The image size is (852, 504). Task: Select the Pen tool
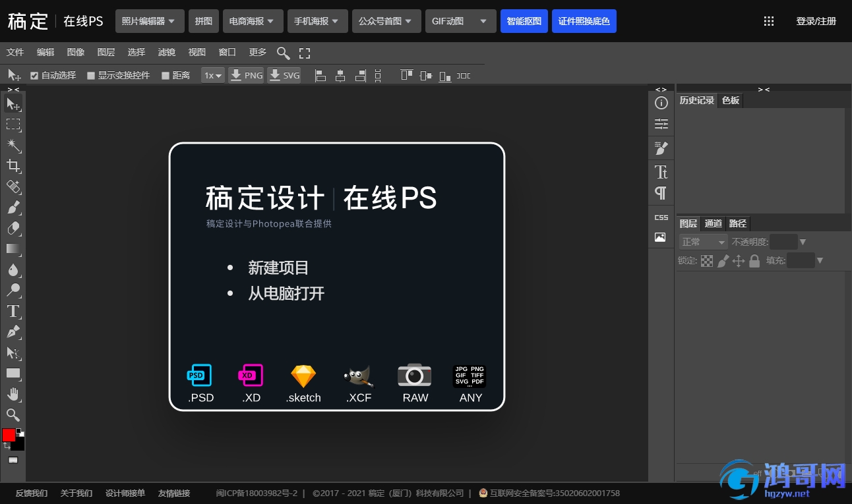point(13,332)
